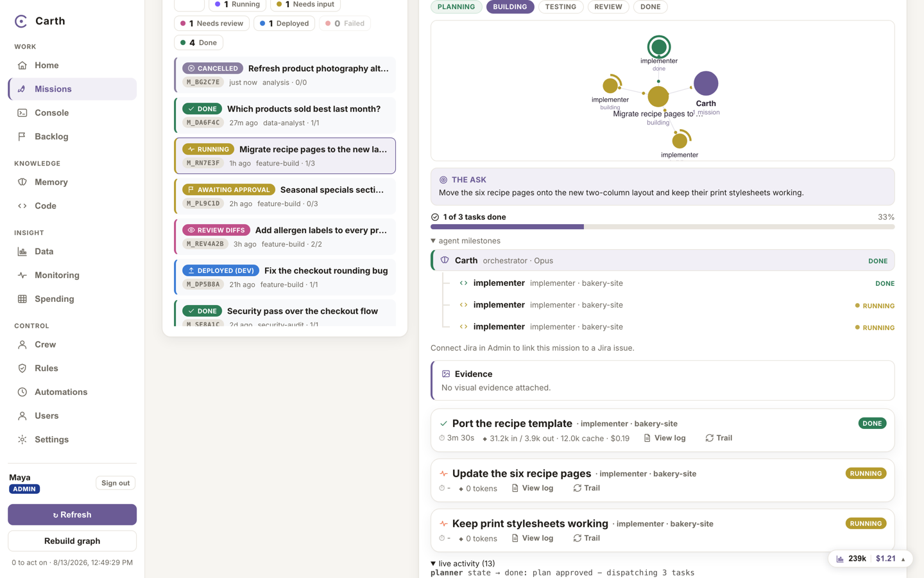Viewport: 924px width, 578px height.
Task: Filter missions by Needs review
Action: point(212,24)
